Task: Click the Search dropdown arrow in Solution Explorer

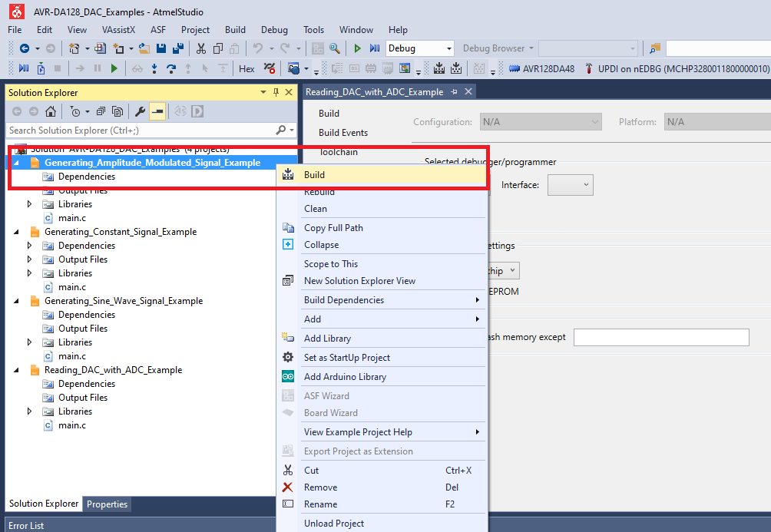Action: pos(292,131)
